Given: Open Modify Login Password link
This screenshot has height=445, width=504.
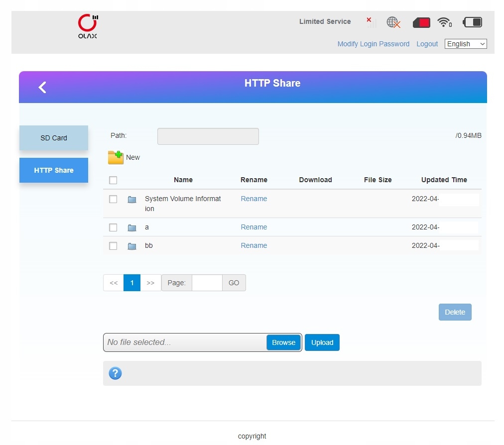Looking at the screenshot, I should coord(373,44).
